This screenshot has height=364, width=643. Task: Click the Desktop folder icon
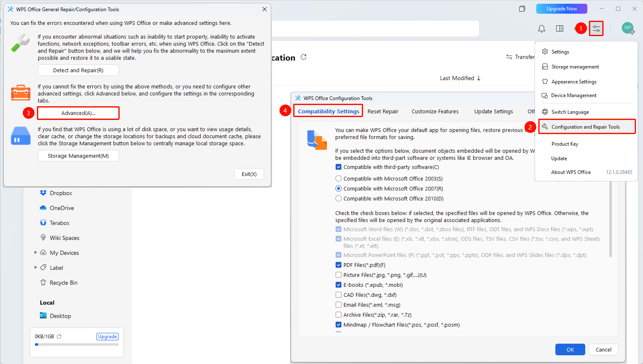[x=43, y=315]
